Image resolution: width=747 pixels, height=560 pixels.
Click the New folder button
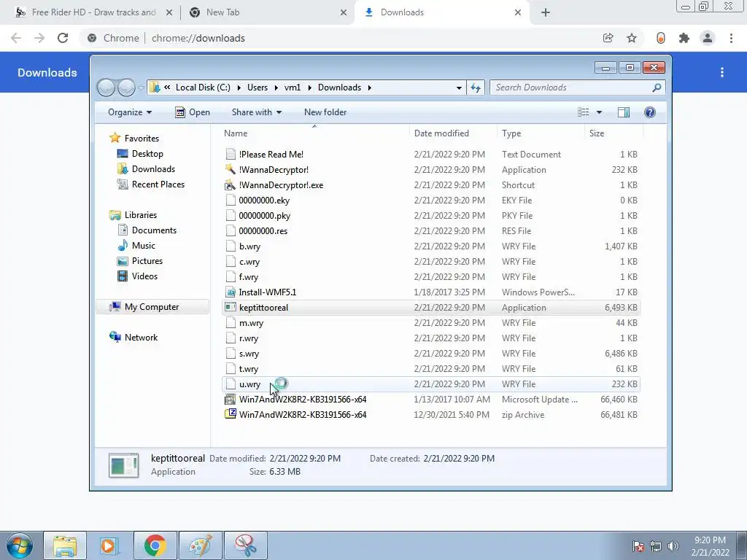click(325, 112)
